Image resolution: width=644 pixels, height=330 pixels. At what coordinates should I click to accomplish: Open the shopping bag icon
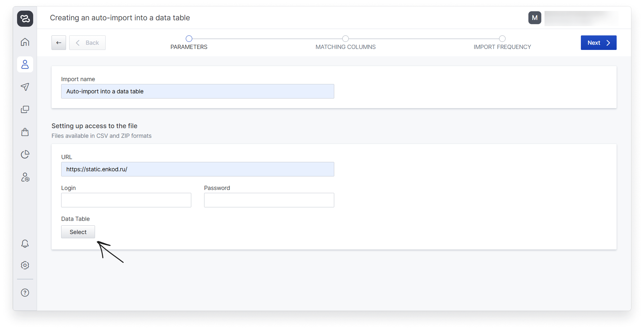25,132
